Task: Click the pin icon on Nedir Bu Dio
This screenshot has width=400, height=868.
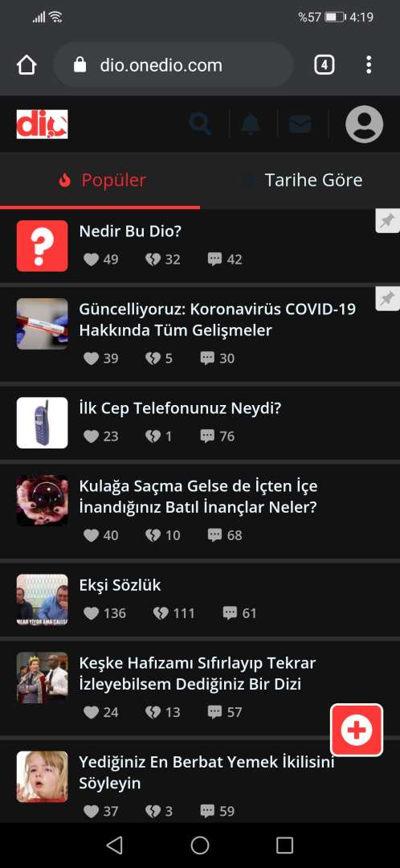Action: click(387, 221)
